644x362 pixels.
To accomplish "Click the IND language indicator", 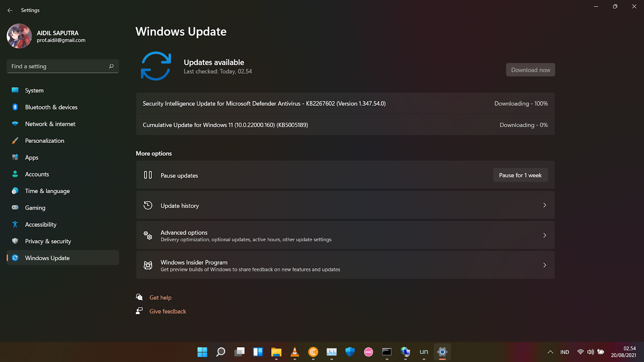I will click(565, 352).
